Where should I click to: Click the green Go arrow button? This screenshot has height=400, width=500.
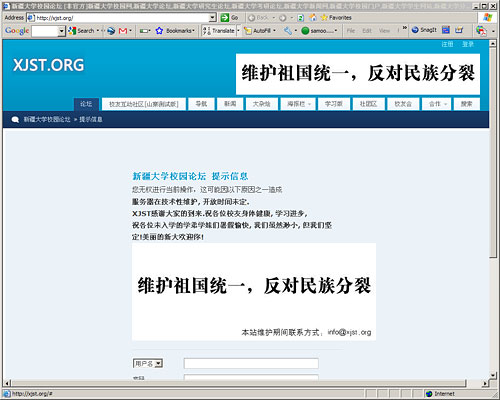tap(225, 17)
